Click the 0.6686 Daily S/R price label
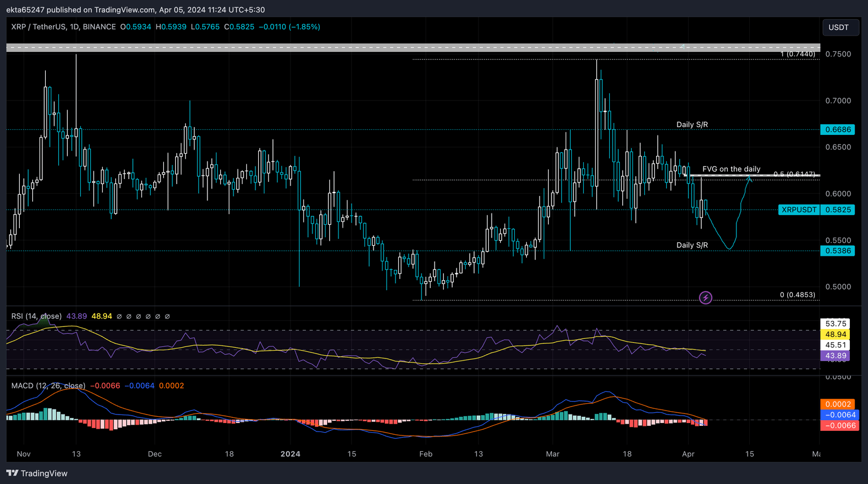The width and height of the screenshot is (868, 484). coord(837,129)
